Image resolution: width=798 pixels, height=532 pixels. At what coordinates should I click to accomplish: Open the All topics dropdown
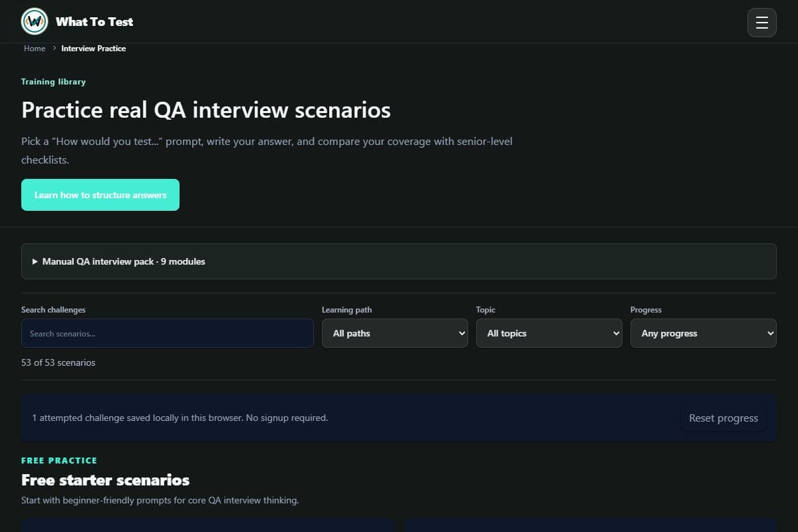[x=549, y=333]
